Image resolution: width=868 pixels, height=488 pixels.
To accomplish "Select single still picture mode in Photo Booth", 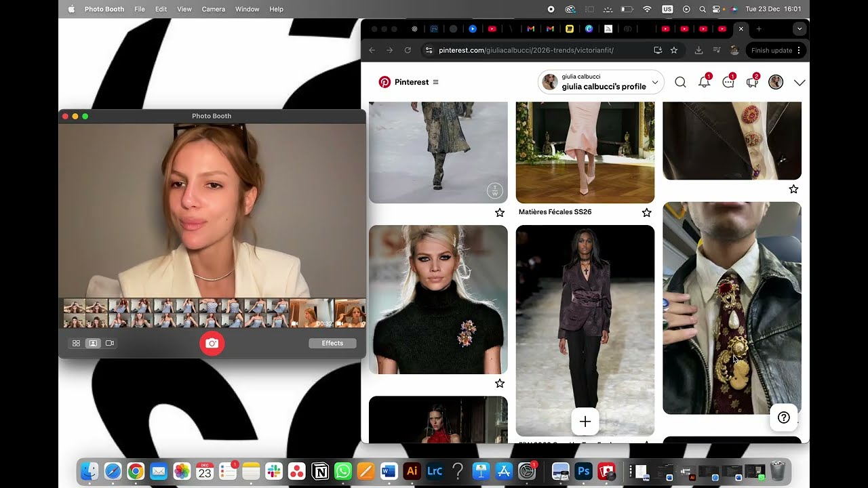I will tap(93, 344).
